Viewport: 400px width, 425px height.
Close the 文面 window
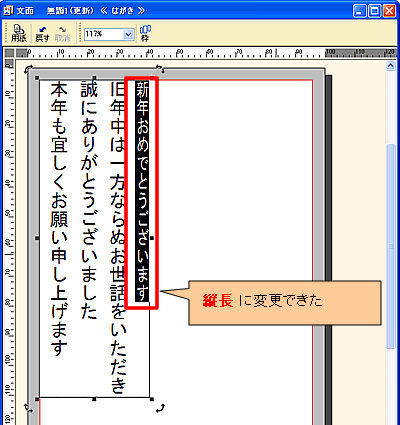(389, 11)
